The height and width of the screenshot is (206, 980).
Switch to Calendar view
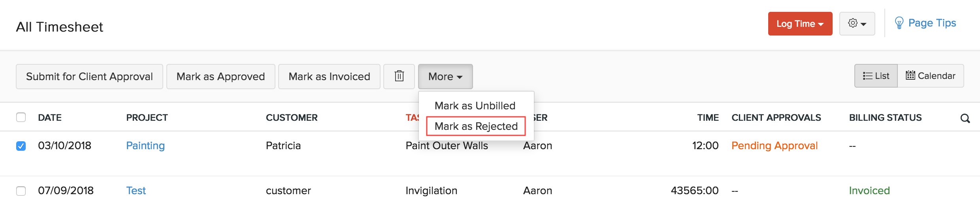click(x=931, y=76)
